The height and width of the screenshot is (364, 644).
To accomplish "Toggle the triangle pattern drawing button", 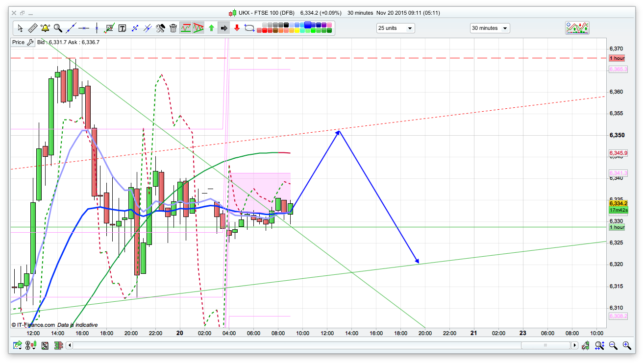I will 198,28.
